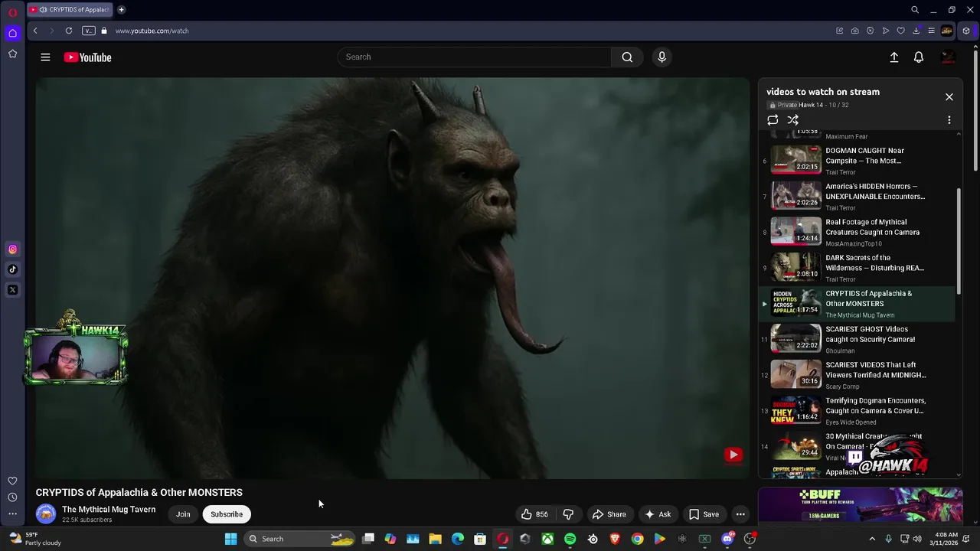Open Discord from taskbar

point(727,539)
